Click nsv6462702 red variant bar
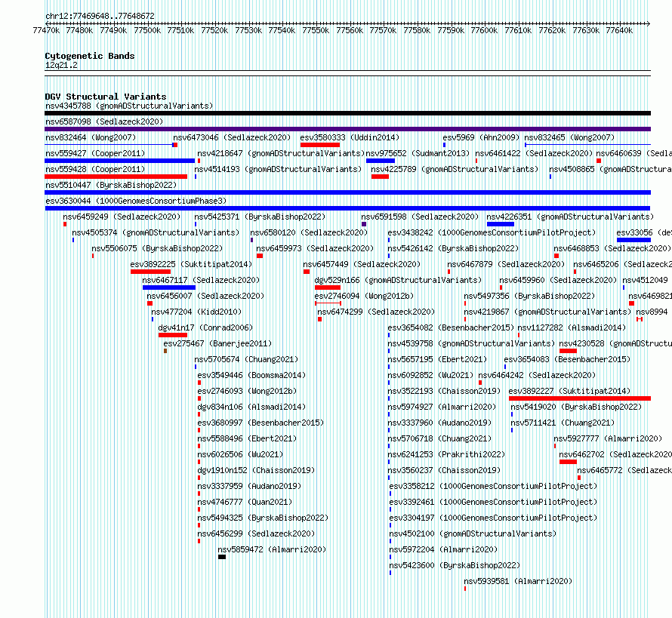Viewport: 672px width, 618px height. coord(568,462)
